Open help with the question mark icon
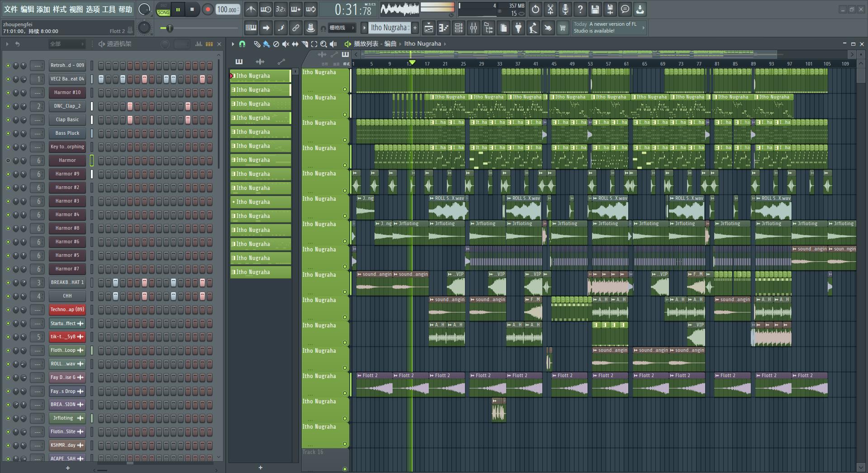The height and width of the screenshot is (473, 868). tap(580, 9)
